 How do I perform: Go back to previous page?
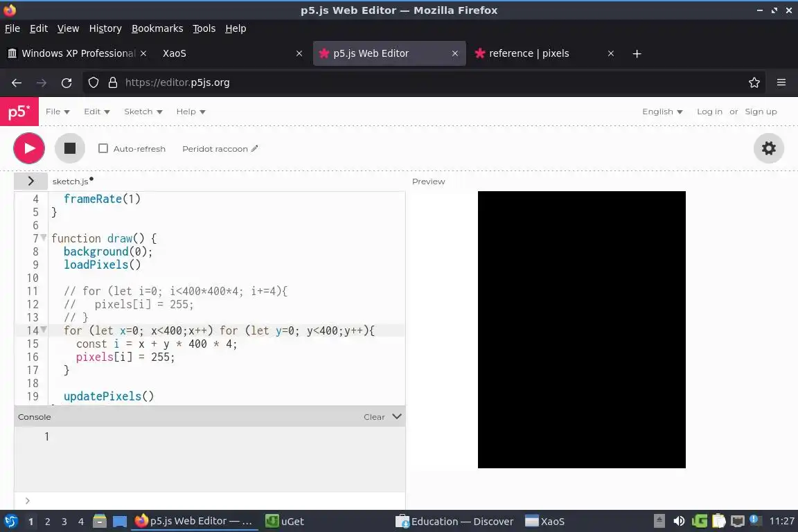coord(17,82)
